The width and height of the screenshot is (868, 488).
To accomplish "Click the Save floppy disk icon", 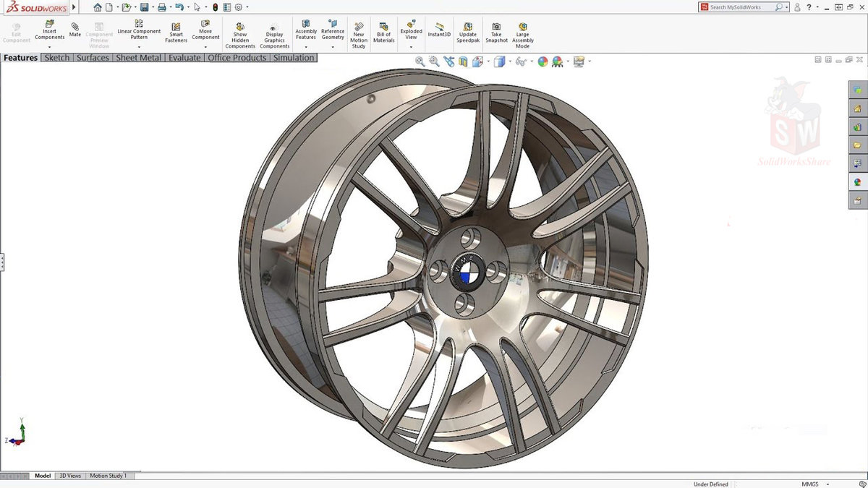I will [x=144, y=7].
